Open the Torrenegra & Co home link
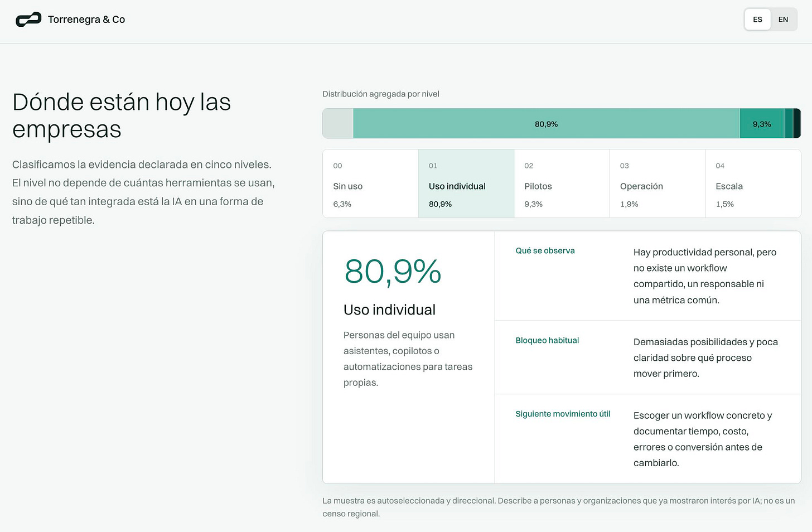Screen dimensions: 812x532 pyautogui.click(x=70, y=20)
